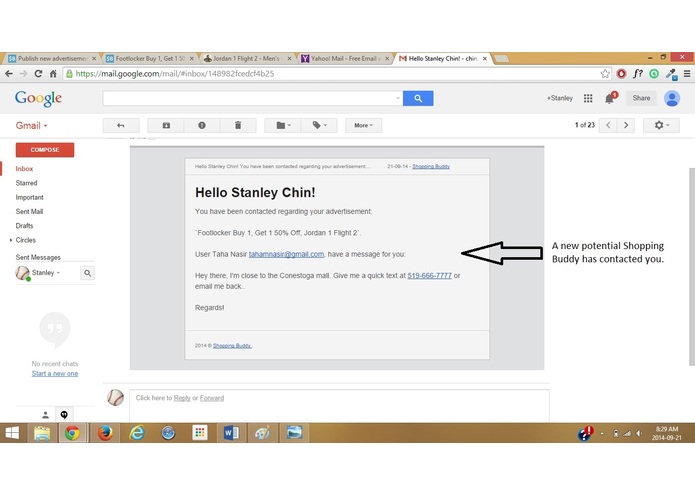Image resolution: width=695 pixels, height=494 pixels.
Task: Open the Move to folder dropdown
Action: (283, 125)
